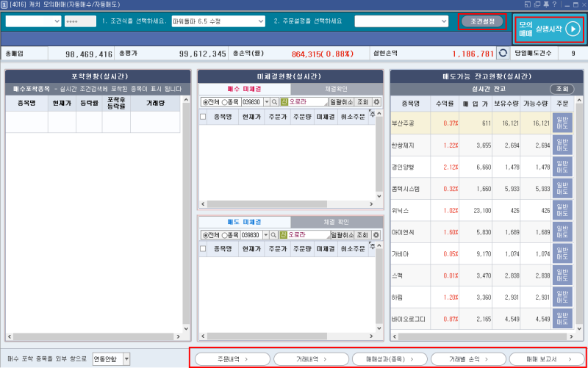
Task: Switch to 체결 확인 tab beside 매도 미체결
Action: [337, 222]
